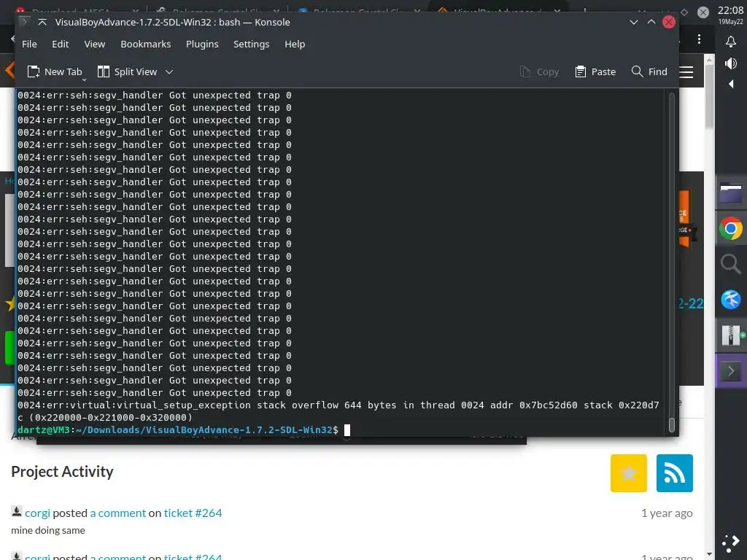Open Find in the Konsole toolbar
Viewport: 747px width, 560px height.
(x=649, y=71)
